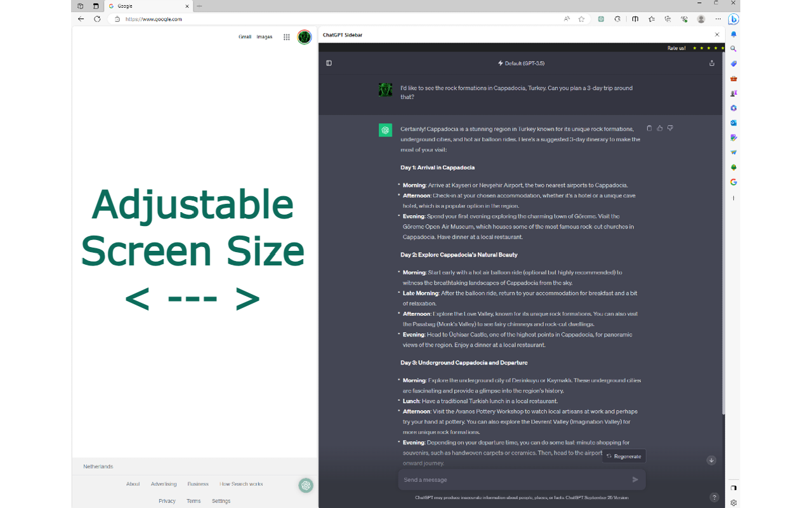Open the Gmail link
The width and height of the screenshot is (812, 508).
(x=245, y=37)
